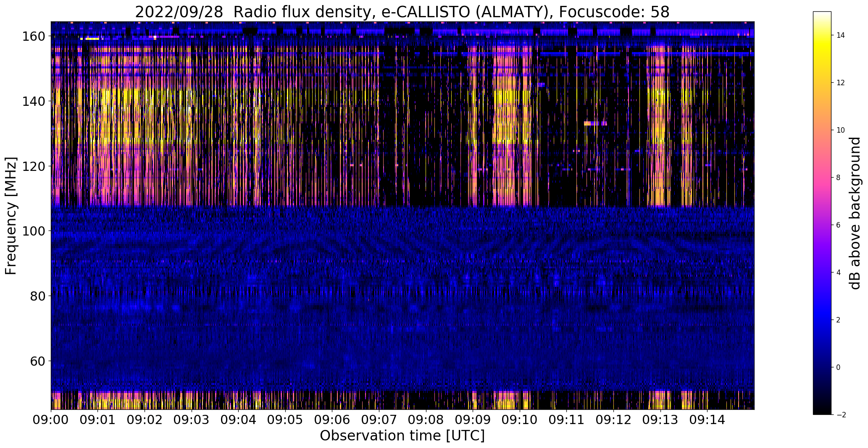Screen dimensions: 868x448
Task: Click the 120 MHz frequency tick label
Action: tap(34, 166)
